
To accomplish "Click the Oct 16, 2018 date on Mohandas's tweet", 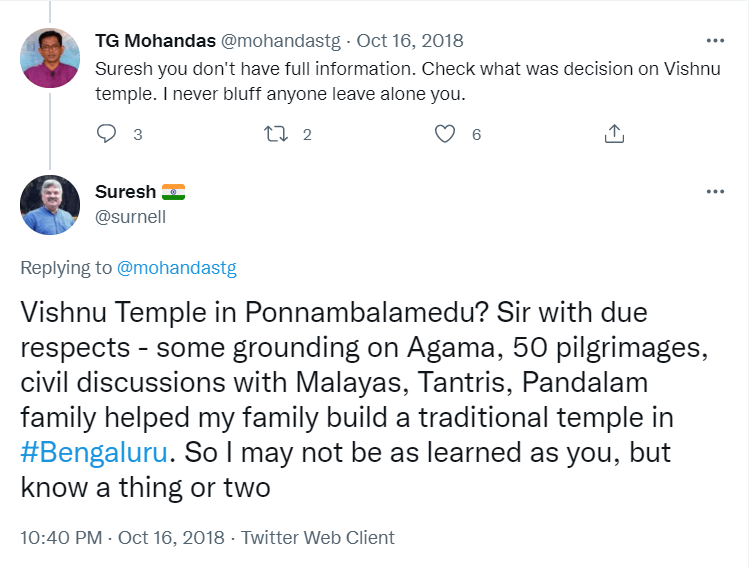I will pyautogui.click(x=410, y=42).
